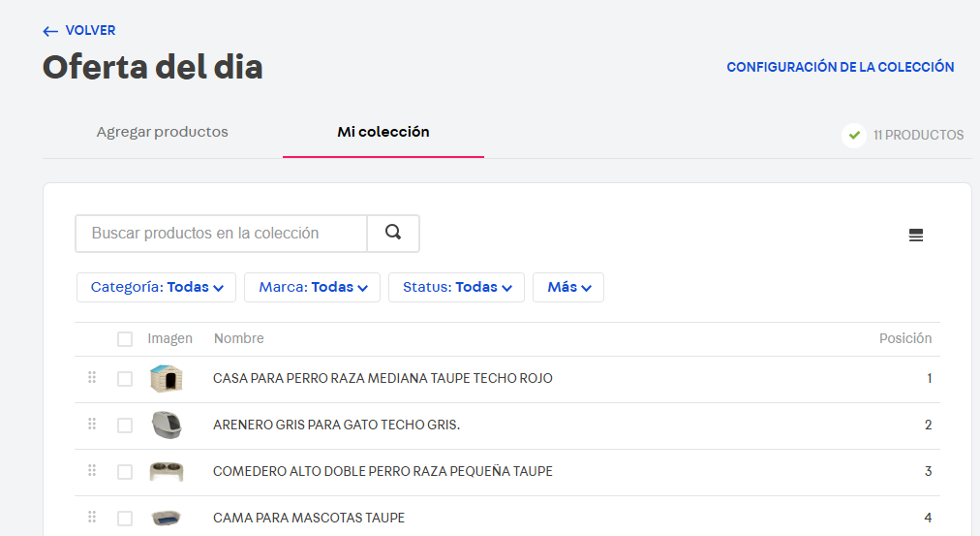This screenshot has height=536, width=980.
Task: Tick checkbox for Comedero alto doble perro
Action: [125, 472]
